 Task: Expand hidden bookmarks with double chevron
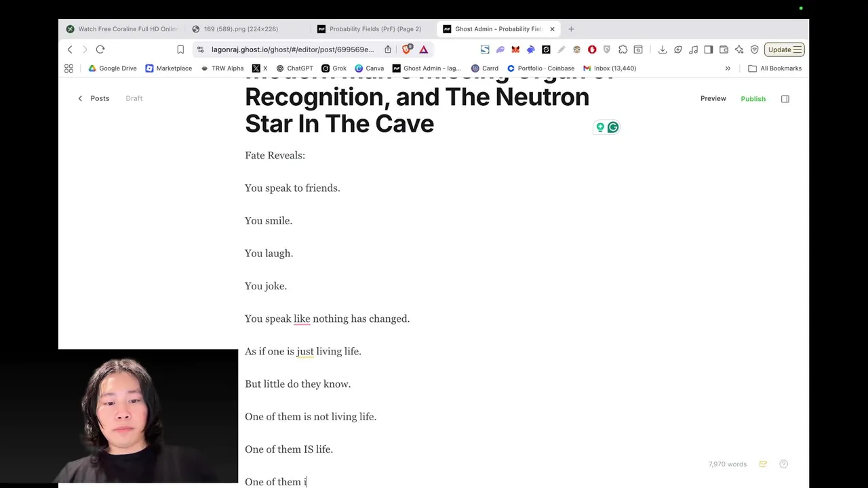click(x=728, y=68)
